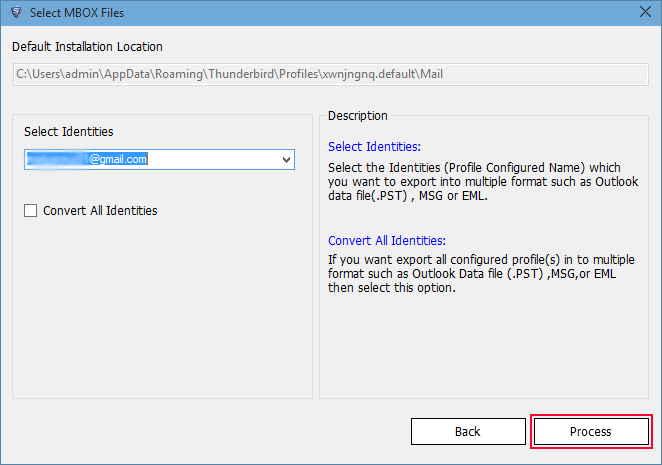
Task: Click the 'Select MBOX Files' title bar text
Action: tap(77, 13)
